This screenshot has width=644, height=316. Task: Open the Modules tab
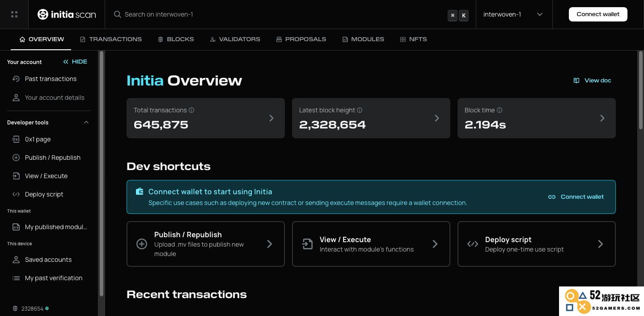(x=363, y=39)
